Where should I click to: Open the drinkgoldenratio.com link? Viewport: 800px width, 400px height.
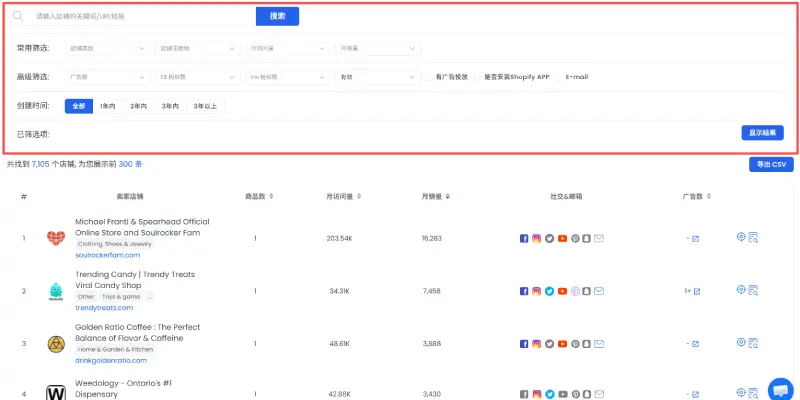coord(111,360)
